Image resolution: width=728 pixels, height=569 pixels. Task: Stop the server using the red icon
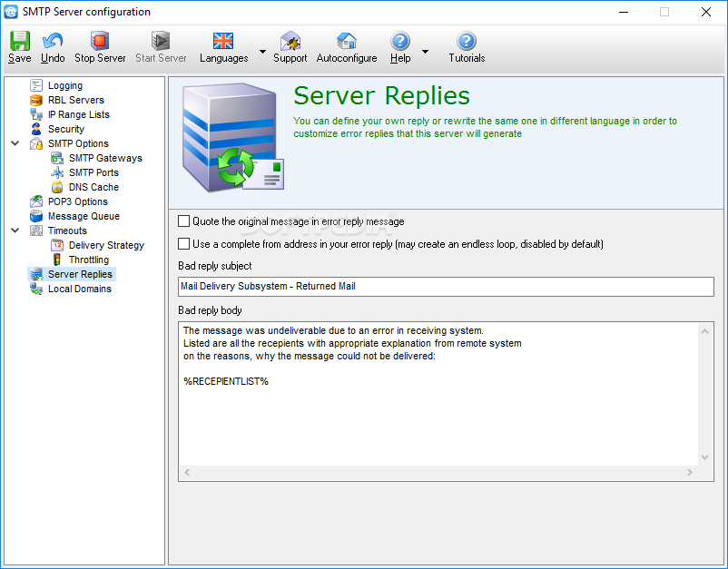click(x=100, y=41)
